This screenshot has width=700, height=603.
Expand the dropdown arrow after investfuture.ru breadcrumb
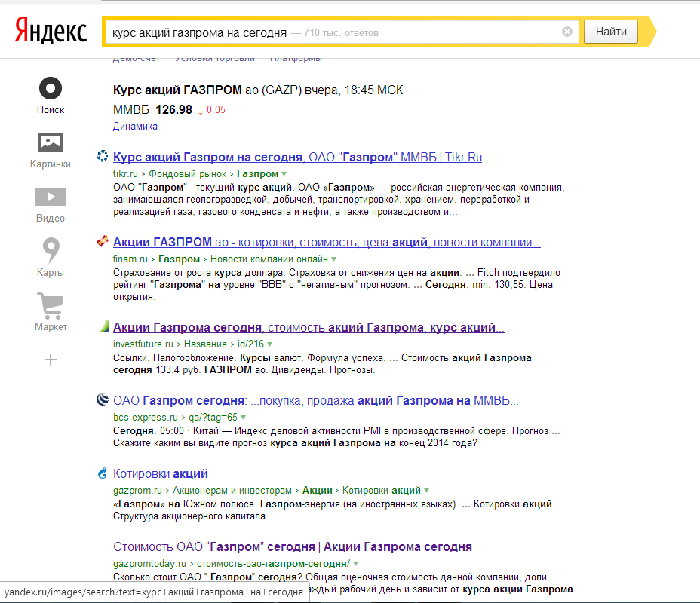270,344
